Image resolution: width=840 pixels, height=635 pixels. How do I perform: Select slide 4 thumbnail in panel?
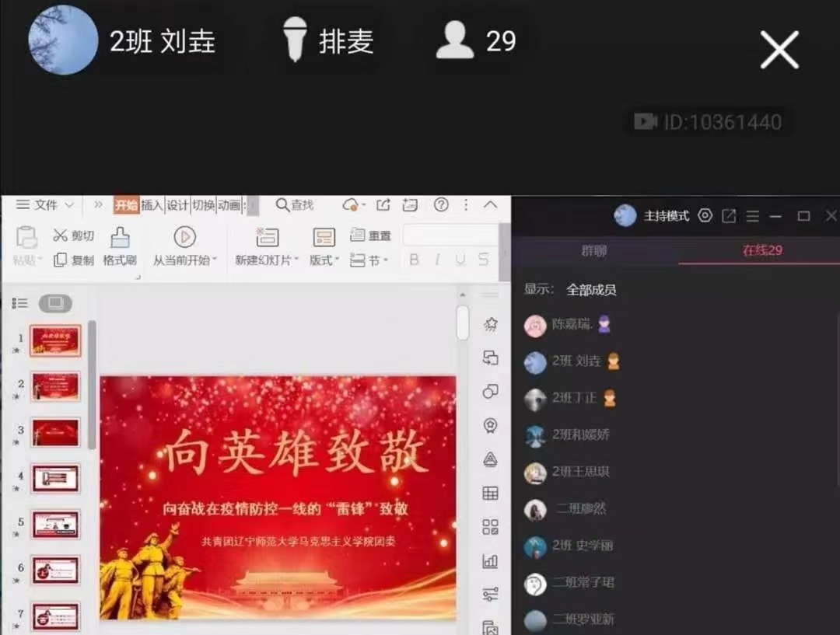coord(55,478)
